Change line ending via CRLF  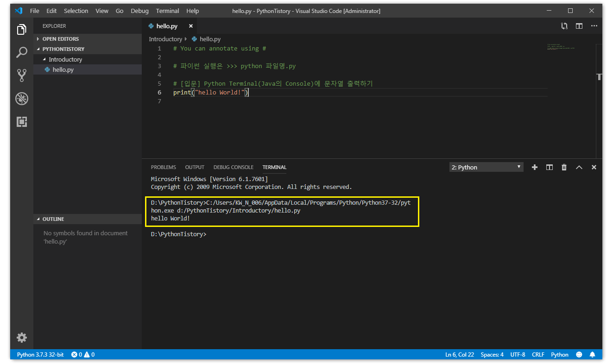pos(538,355)
